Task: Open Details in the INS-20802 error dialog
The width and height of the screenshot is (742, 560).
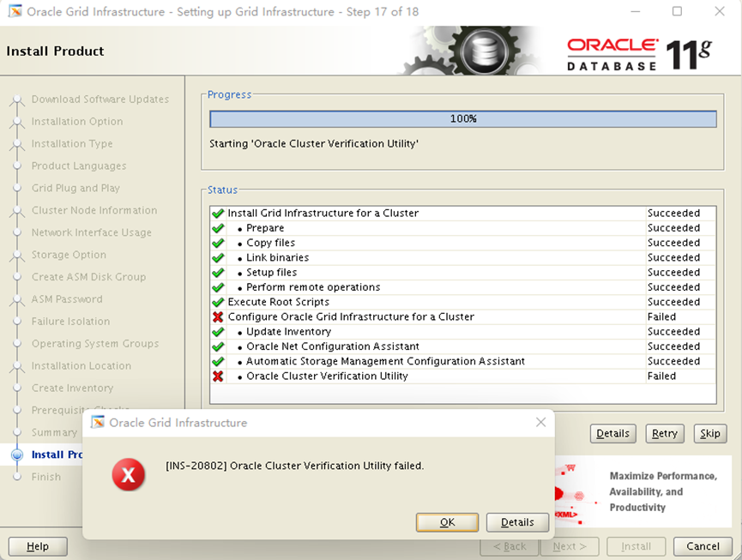Action: tap(517, 522)
